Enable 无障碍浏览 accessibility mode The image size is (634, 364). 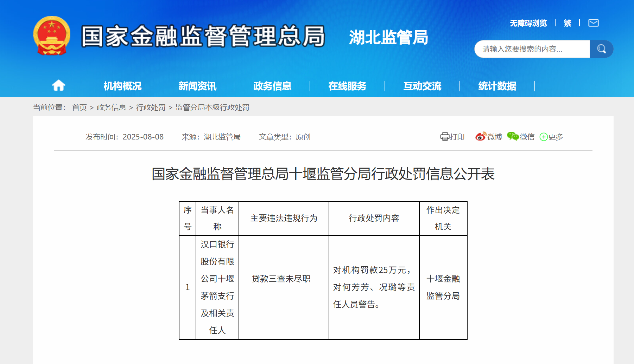click(528, 23)
